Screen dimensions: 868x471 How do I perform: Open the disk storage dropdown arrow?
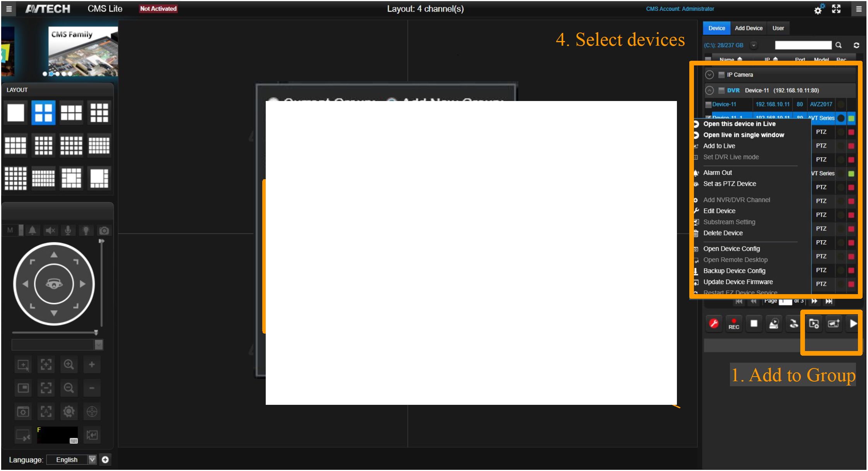point(754,45)
